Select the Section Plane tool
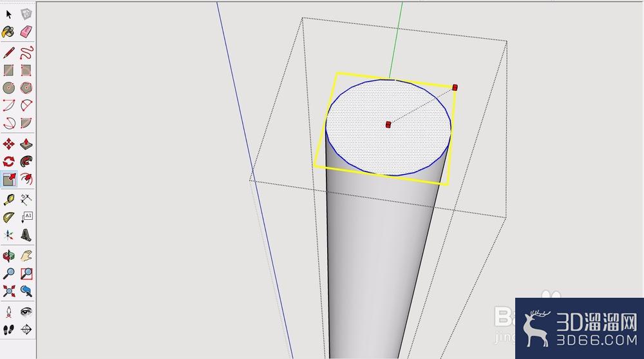The height and width of the screenshot is (359, 644). pos(26,329)
